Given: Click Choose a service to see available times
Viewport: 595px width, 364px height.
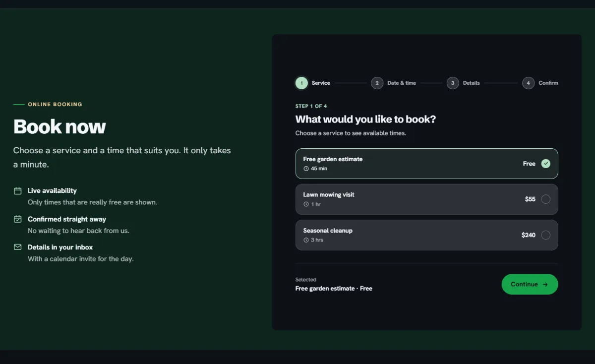Looking at the screenshot, I should [x=351, y=133].
